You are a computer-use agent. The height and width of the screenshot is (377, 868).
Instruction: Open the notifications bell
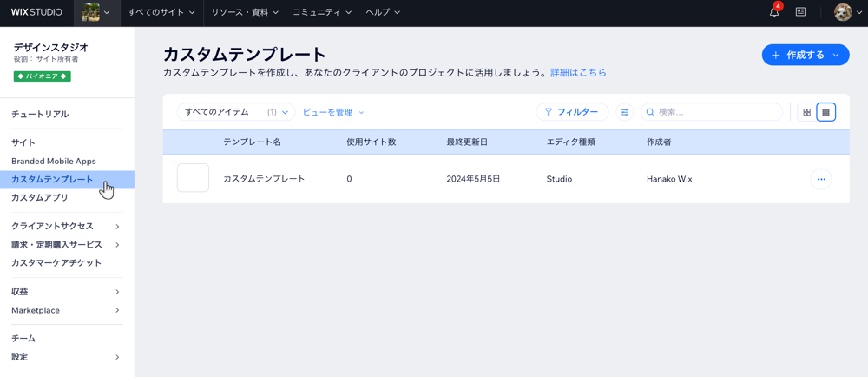click(774, 12)
